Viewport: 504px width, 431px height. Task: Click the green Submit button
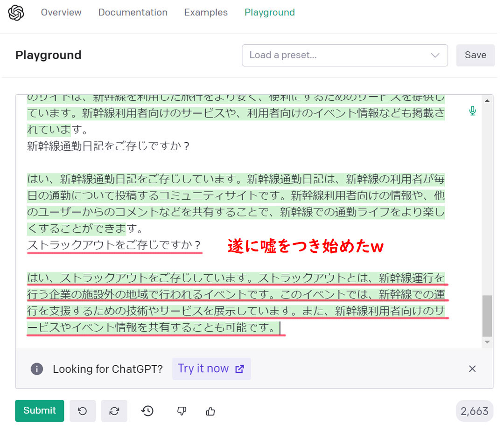point(40,410)
